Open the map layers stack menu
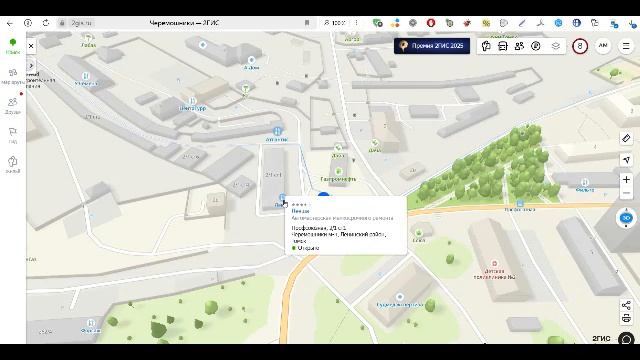 pos(556,46)
